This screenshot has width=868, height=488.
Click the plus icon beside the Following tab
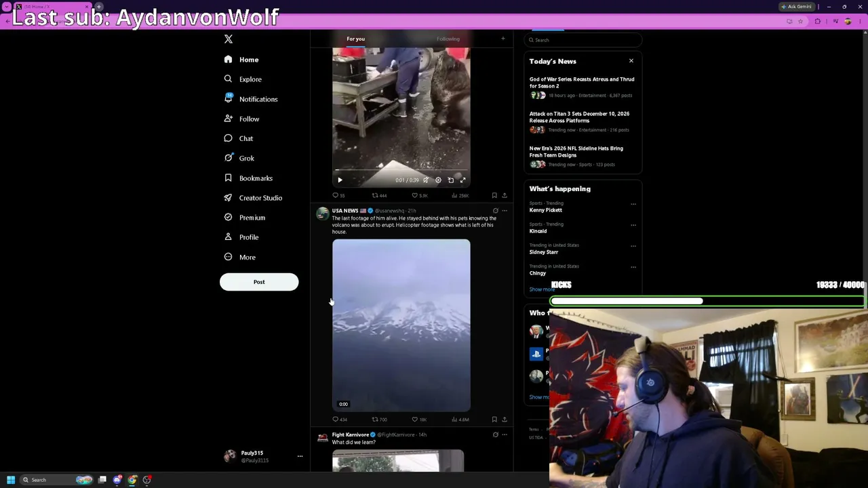503,39
